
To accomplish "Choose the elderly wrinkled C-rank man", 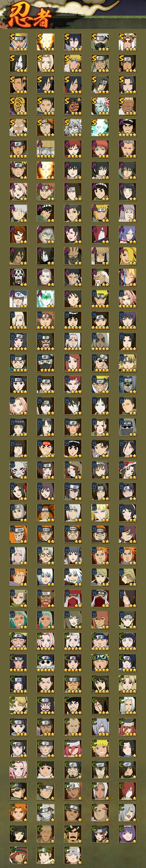I will (x=45, y=834).
